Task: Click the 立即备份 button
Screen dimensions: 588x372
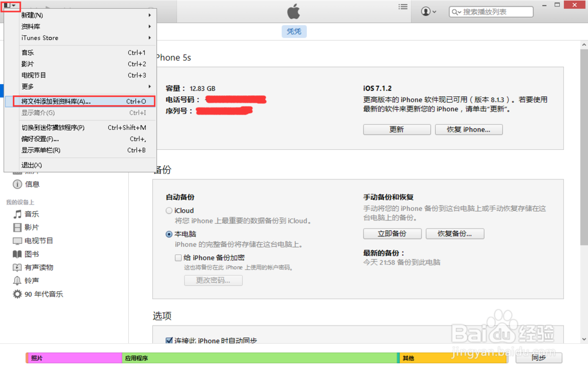Action: pos(392,234)
